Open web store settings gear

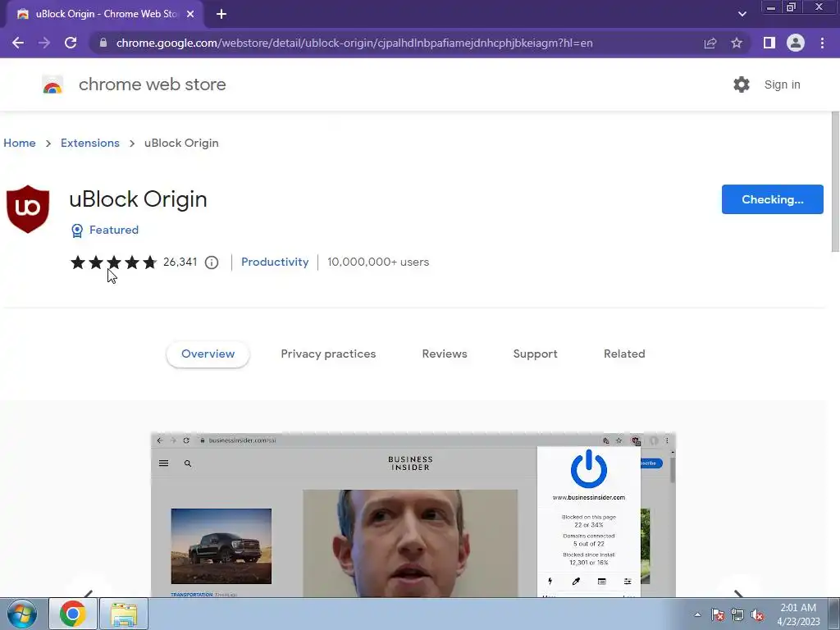click(742, 84)
